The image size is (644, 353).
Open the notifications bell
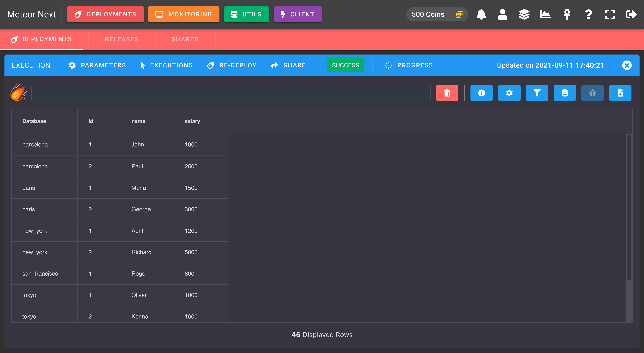tap(481, 14)
